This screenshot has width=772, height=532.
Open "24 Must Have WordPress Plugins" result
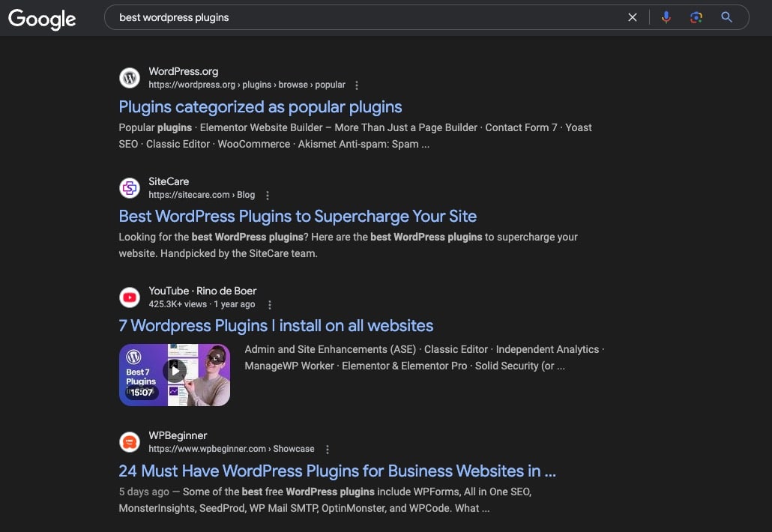[x=337, y=471]
